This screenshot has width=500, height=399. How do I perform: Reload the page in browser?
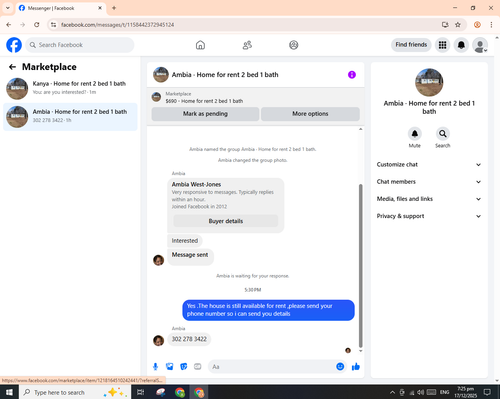[x=37, y=25]
